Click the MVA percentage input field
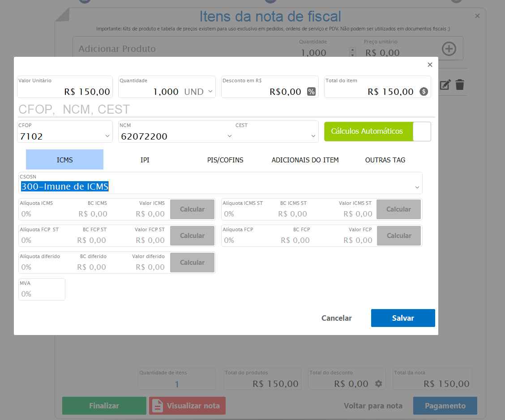 (42, 293)
